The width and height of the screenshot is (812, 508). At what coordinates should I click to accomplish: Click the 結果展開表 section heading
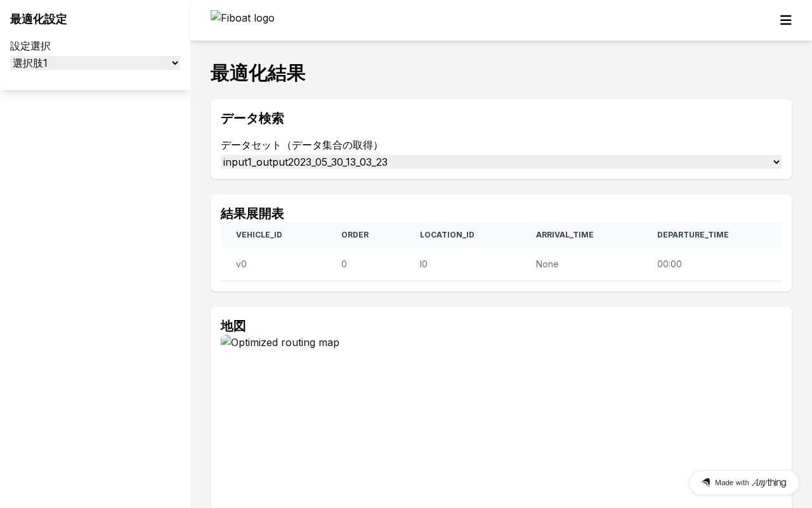[x=252, y=213]
